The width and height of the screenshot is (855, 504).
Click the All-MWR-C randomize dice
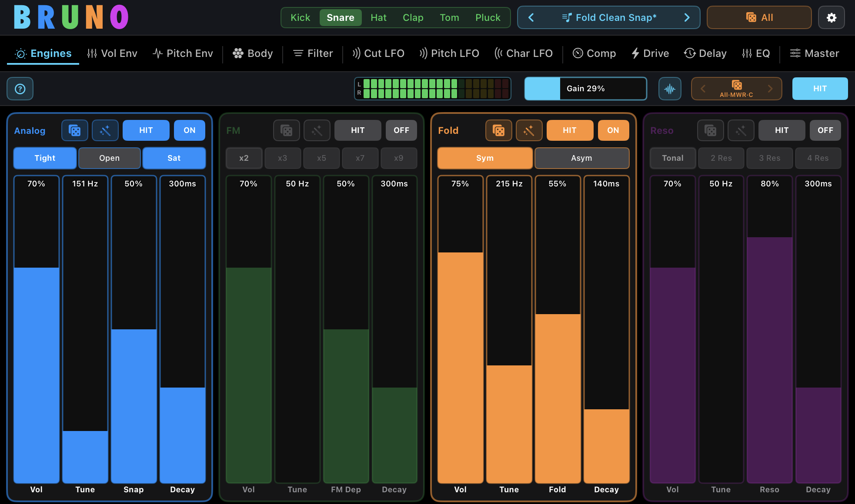pos(736,89)
